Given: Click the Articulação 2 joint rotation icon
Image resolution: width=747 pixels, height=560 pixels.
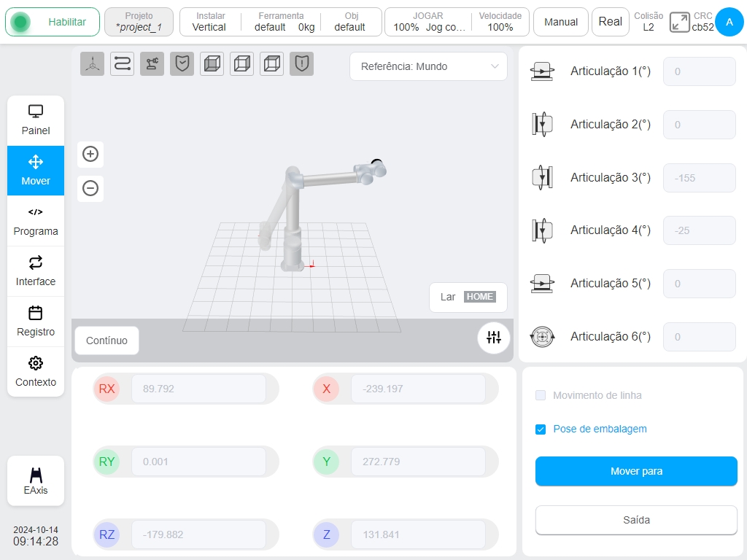Looking at the screenshot, I should point(542,125).
